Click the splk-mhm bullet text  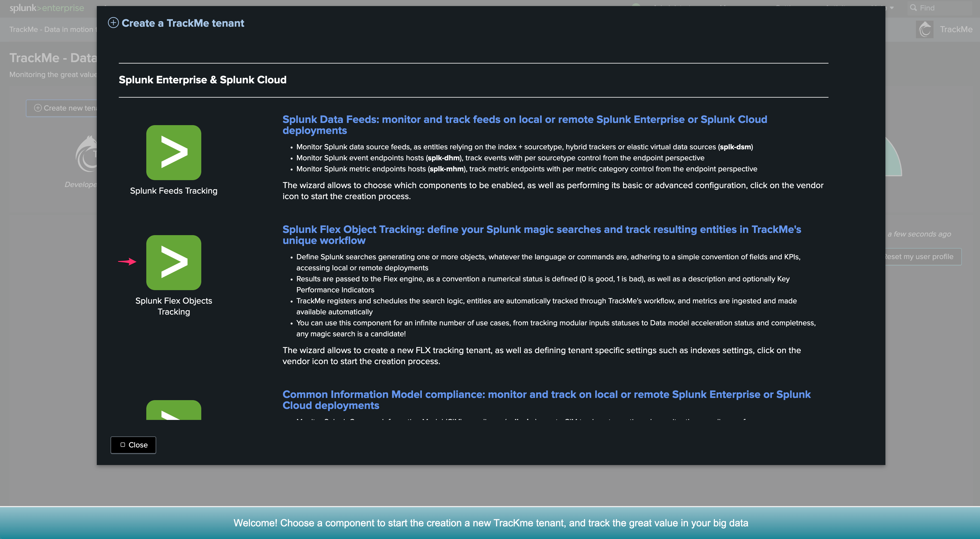[527, 169]
